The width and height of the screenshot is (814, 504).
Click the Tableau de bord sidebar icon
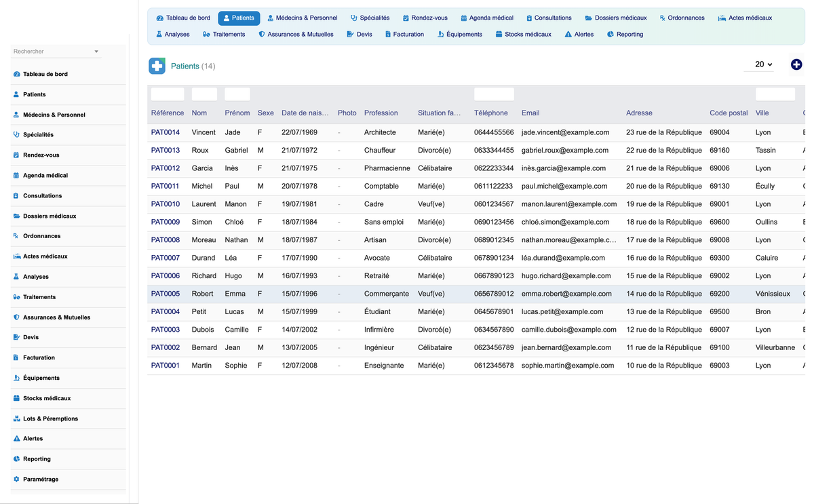[16, 74]
